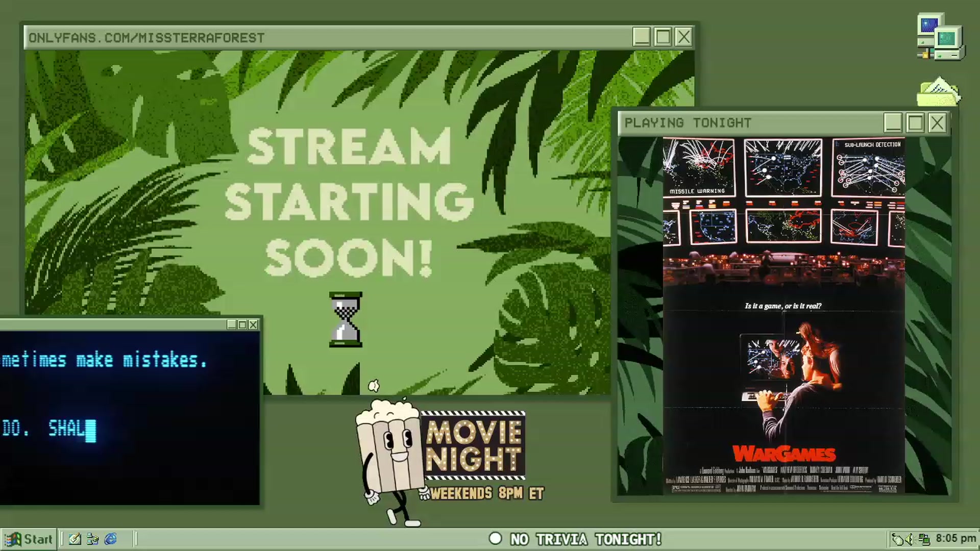980x551 pixels.
Task: Maximize the terminal window
Action: click(x=242, y=324)
